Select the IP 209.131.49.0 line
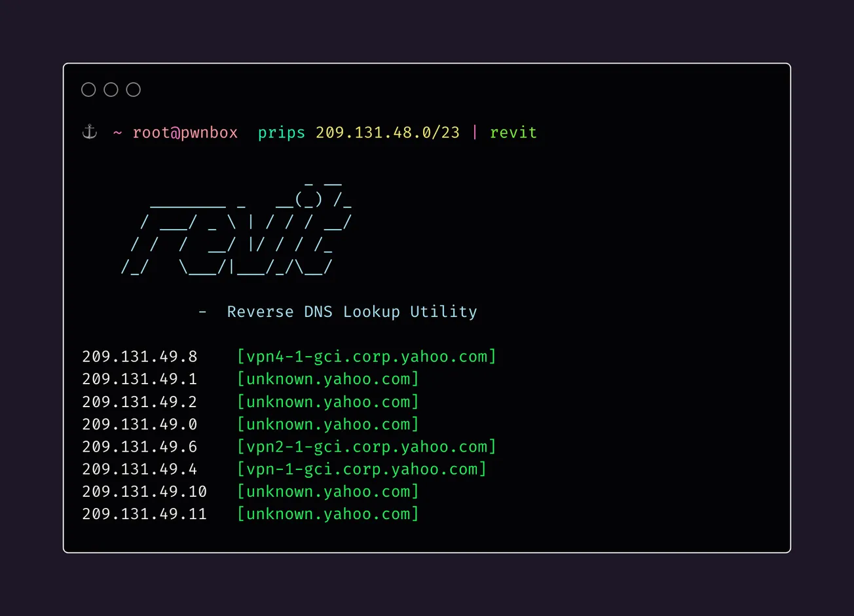Image resolution: width=854 pixels, height=616 pixels. pos(139,424)
